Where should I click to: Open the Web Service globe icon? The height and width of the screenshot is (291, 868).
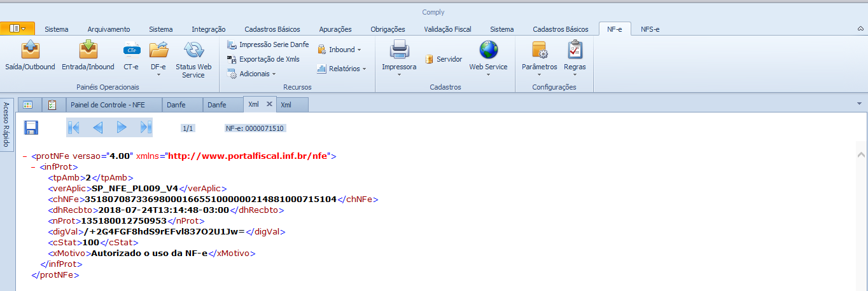[x=488, y=51]
